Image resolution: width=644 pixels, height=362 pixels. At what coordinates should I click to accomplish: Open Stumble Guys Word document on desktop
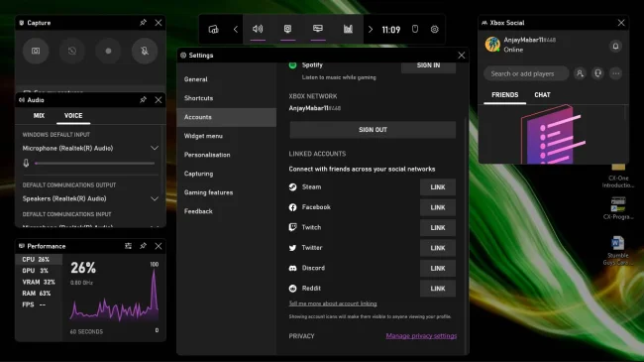click(617, 250)
